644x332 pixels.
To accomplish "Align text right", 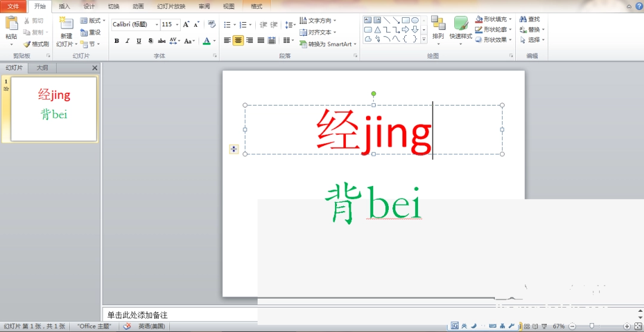I will pos(249,40).
